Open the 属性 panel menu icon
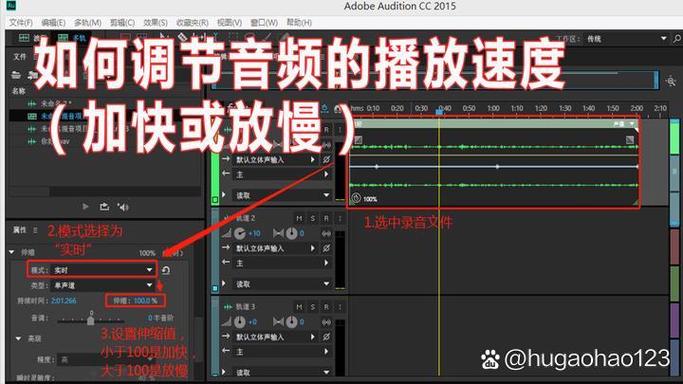Screen dimensions: 683x384 (x=35, y=230)
